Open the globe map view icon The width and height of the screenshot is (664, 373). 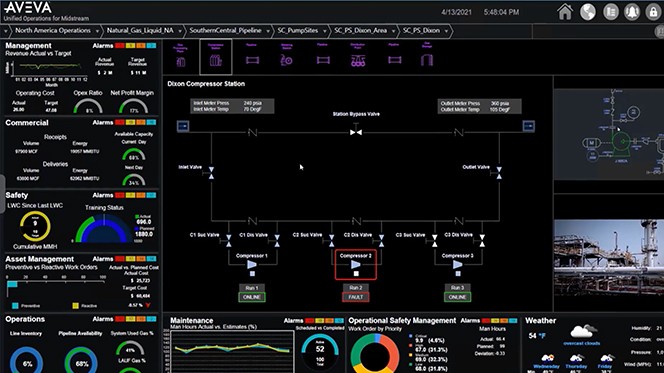[588, 12]
